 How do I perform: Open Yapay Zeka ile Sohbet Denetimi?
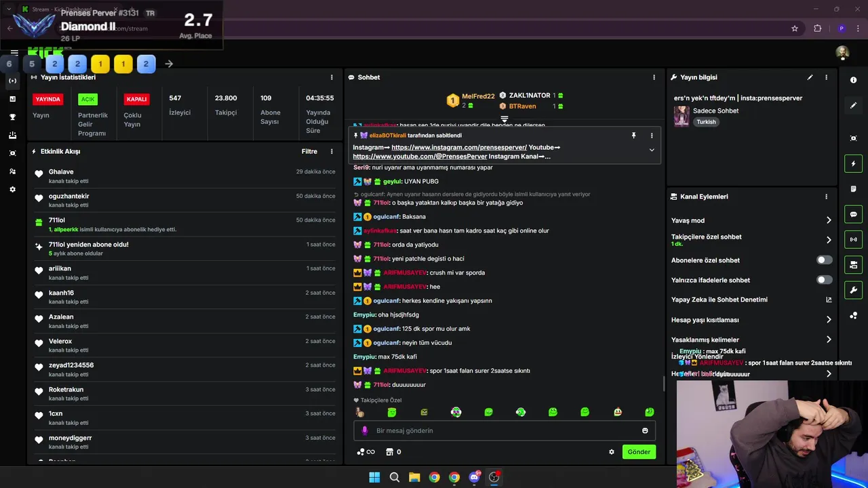click(x=751, y=300)
